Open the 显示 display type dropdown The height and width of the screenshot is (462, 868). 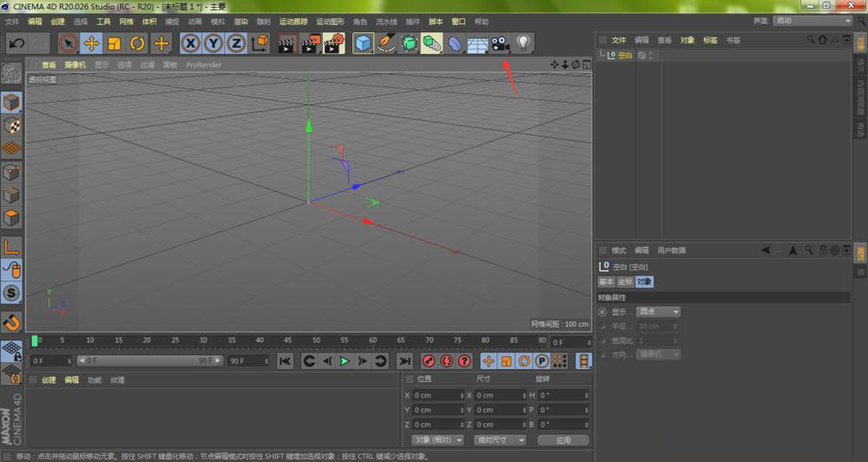(x=658, y=312)
